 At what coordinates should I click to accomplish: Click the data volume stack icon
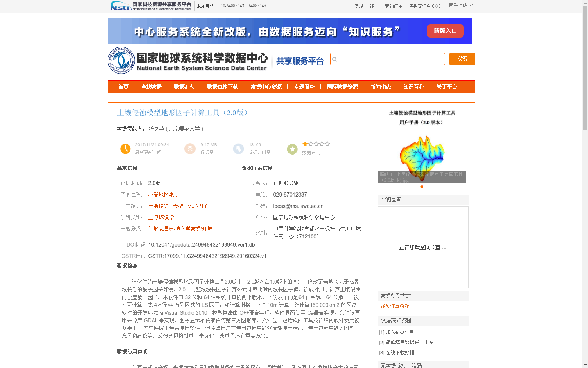[190, 149]
